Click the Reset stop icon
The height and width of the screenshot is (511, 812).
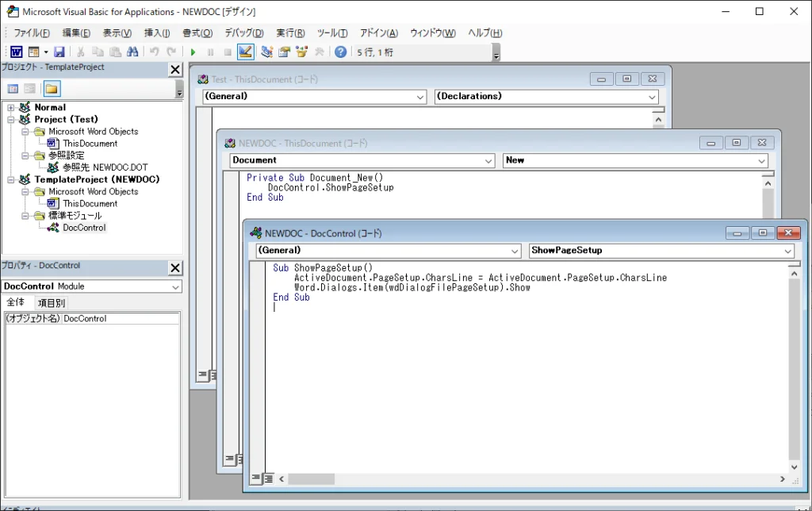pyautogui.click(x=228, y=52)
